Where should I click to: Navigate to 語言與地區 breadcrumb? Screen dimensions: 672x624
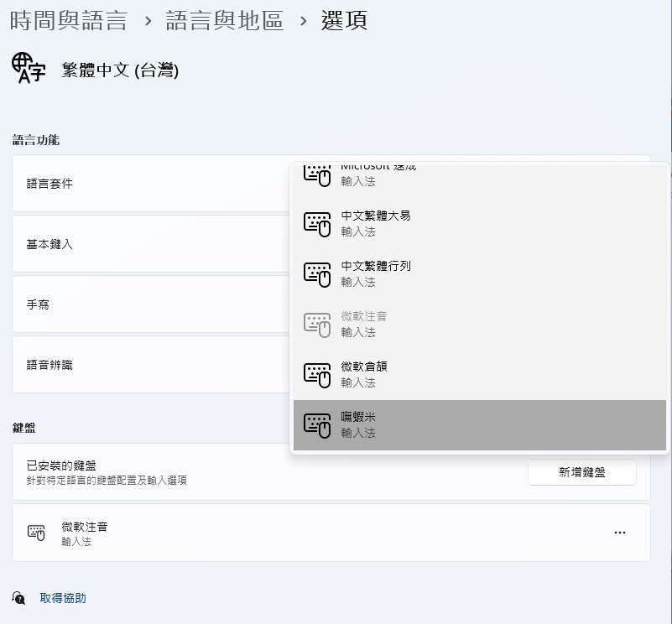(x=224, y=21)
